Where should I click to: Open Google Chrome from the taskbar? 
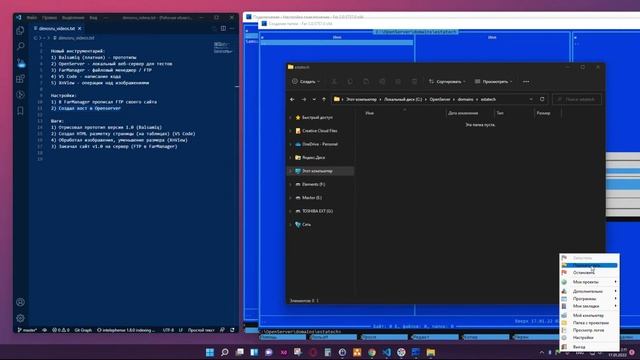click(x=372, y=352)
